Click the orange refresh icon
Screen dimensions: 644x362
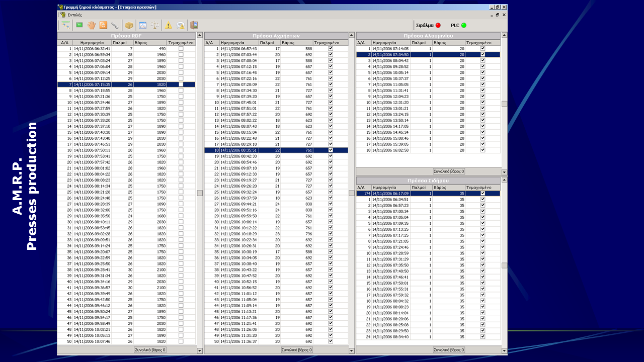pos(104,25)
